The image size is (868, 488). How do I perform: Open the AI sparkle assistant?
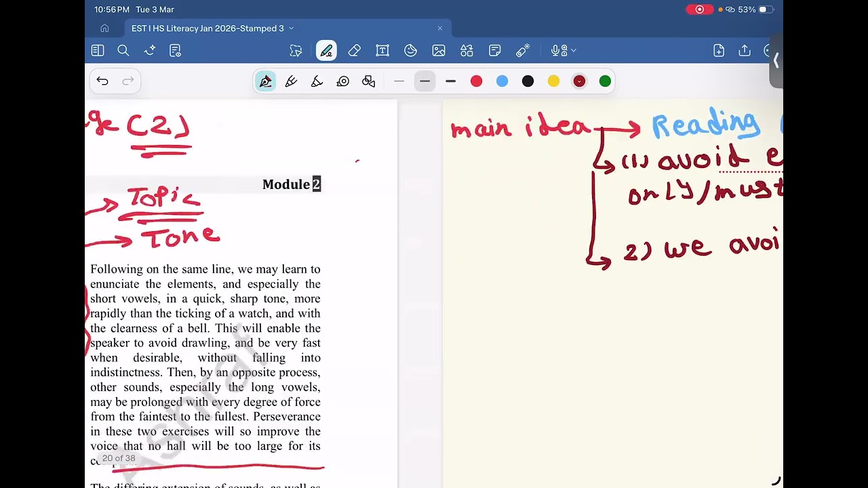(150, 51)
